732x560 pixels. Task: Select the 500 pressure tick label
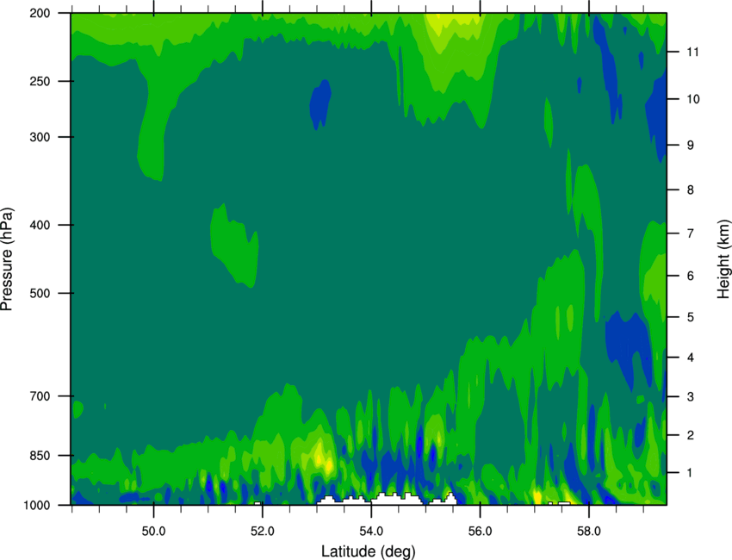[40, 293]
